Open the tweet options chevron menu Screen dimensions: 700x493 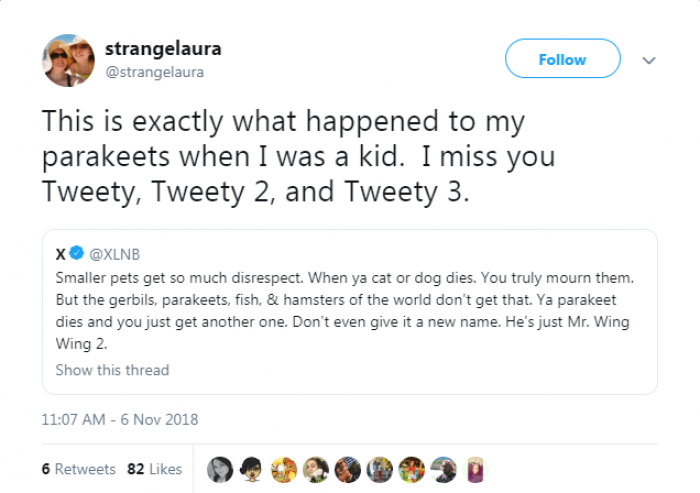649,60
